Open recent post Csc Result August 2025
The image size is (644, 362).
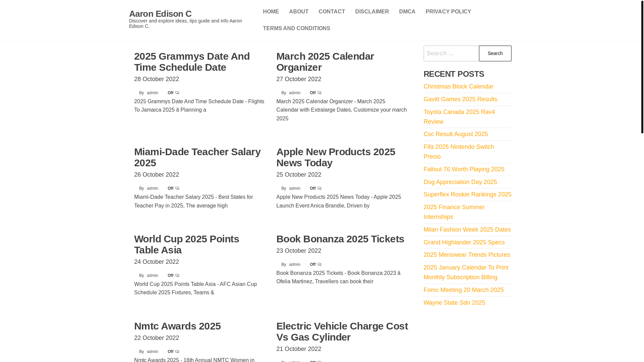click(455, 134)
